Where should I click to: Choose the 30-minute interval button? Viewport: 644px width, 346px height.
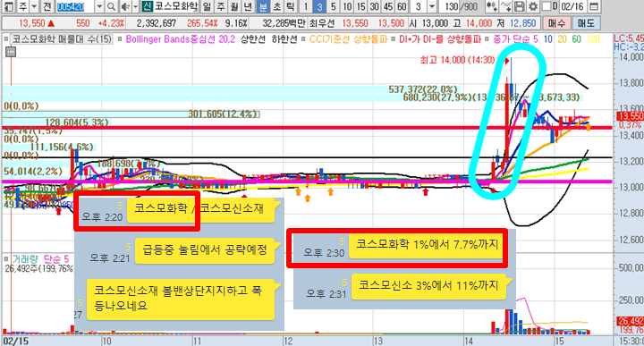click(x=374, y=6)
